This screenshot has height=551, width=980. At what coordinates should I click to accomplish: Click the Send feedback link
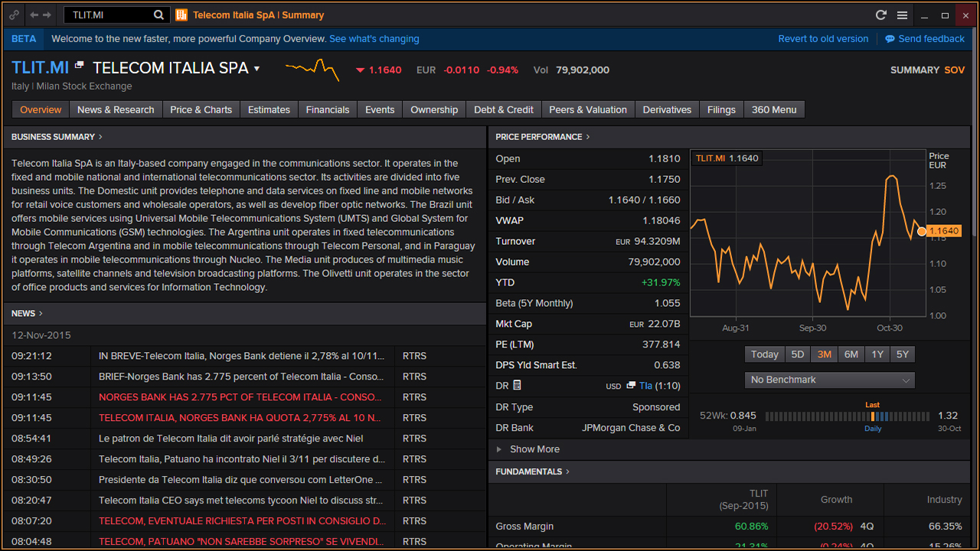coord(932,39)
